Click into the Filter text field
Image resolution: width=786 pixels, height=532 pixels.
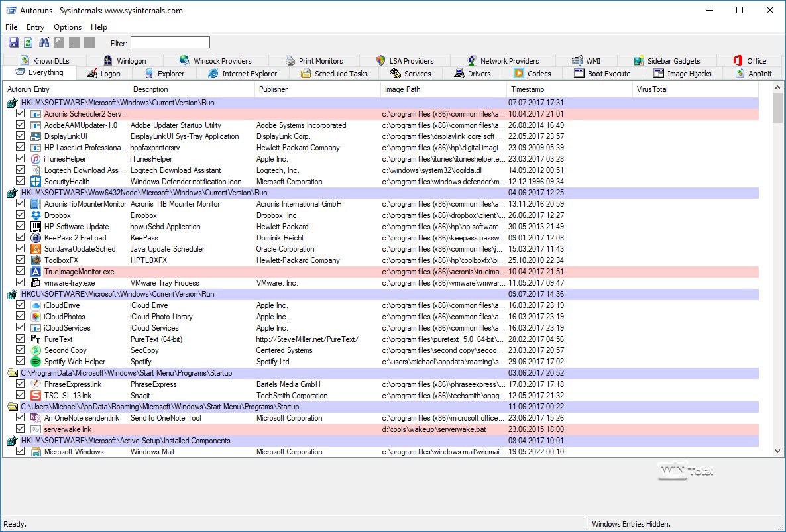[170, 43]
